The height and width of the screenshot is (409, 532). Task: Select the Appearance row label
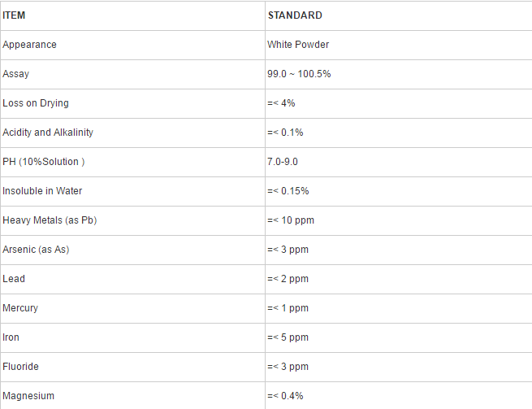pyautogui.click(x=29, y=45)
